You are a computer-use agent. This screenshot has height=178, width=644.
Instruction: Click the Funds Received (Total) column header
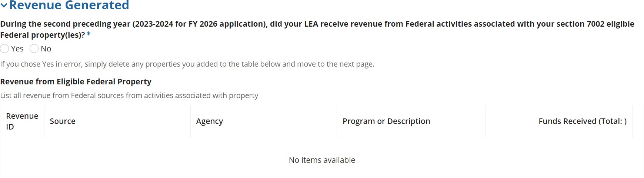(x=582, y=121)
